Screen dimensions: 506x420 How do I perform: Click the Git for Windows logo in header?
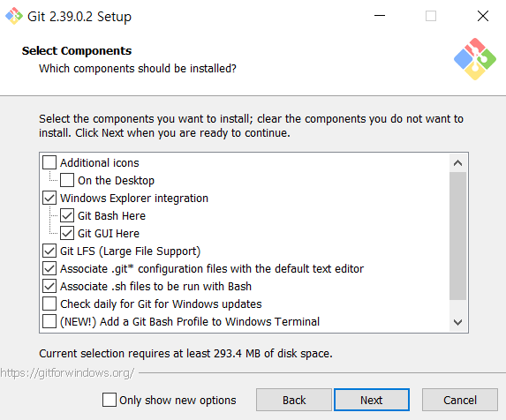tap(475, 59)
